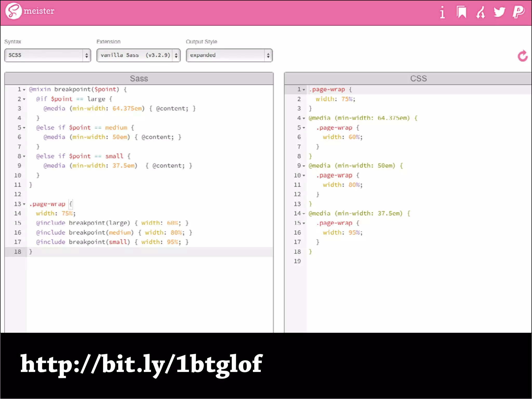Open the Syntax SCSS dropdown
This screenshot has height=399, width=532.
pos(48,55)
